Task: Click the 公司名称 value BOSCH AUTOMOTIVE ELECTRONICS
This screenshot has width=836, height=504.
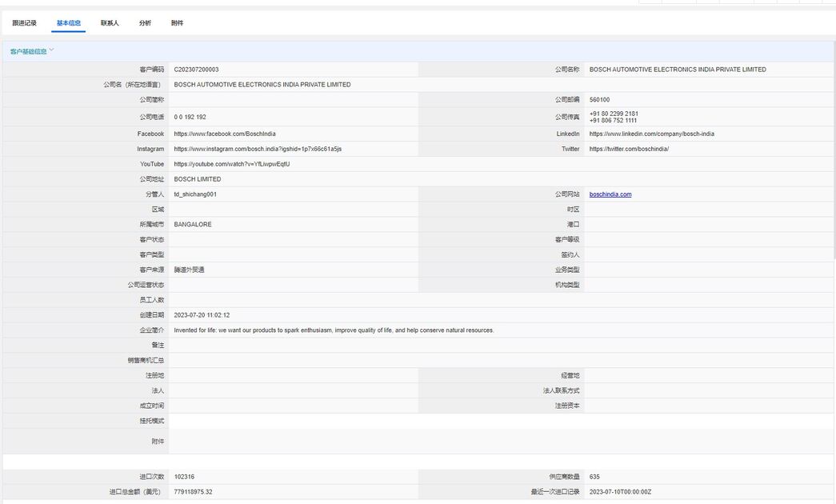Action: point(678,70)
